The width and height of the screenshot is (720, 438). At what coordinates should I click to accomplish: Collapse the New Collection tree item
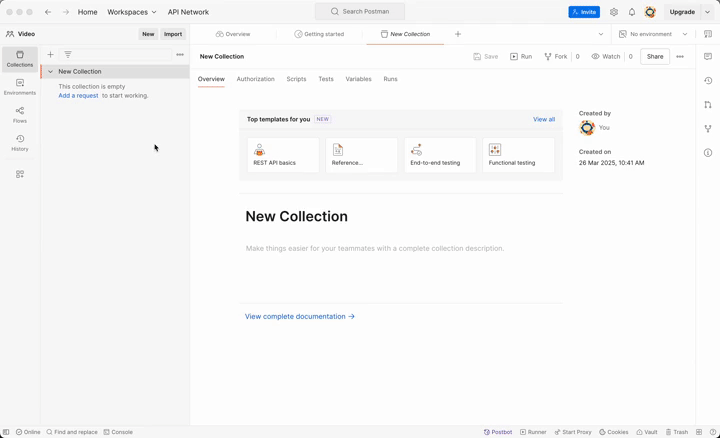point(51,72)
